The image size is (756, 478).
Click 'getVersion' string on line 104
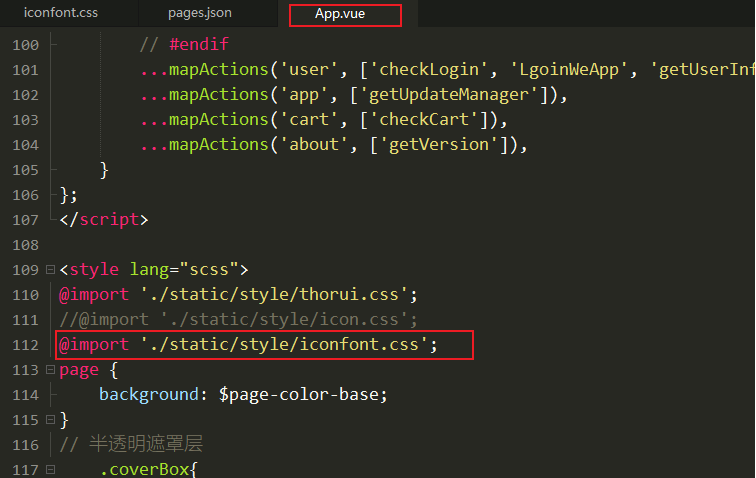pos(439,145)
